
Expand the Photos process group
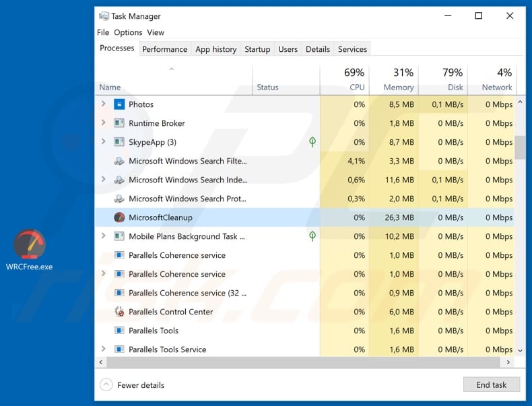[103, 104]
